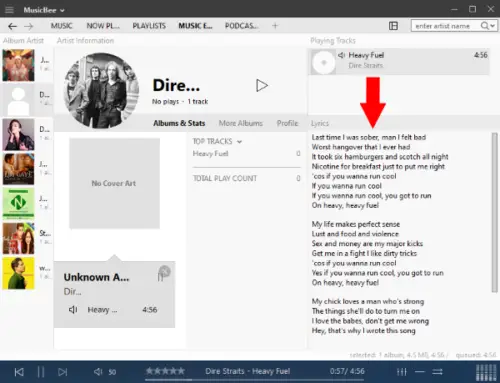Mute the player volume speaker icon
Image resolution: width=500 pixels, height=383 pixels.
click(x=98, y=371)
